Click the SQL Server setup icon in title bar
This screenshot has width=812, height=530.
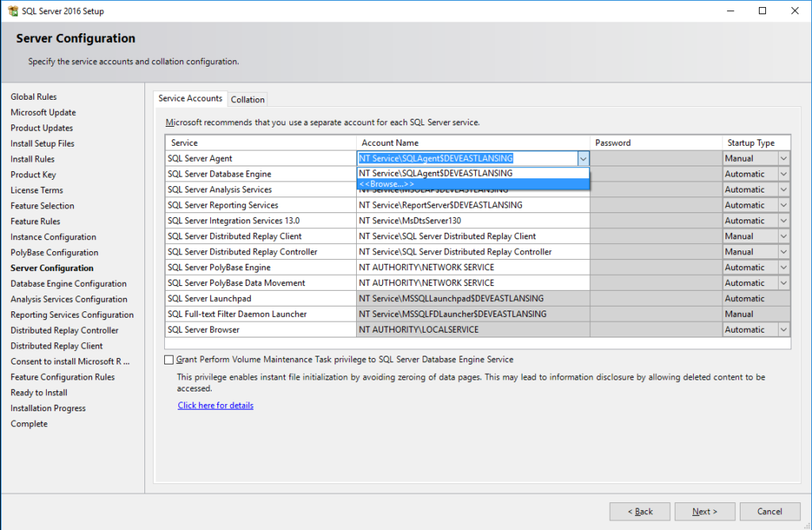pos(13,10)
